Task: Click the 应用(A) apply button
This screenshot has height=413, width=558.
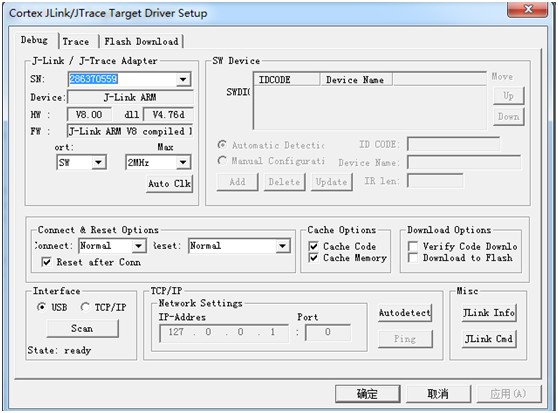Action: tap(509, 394)
